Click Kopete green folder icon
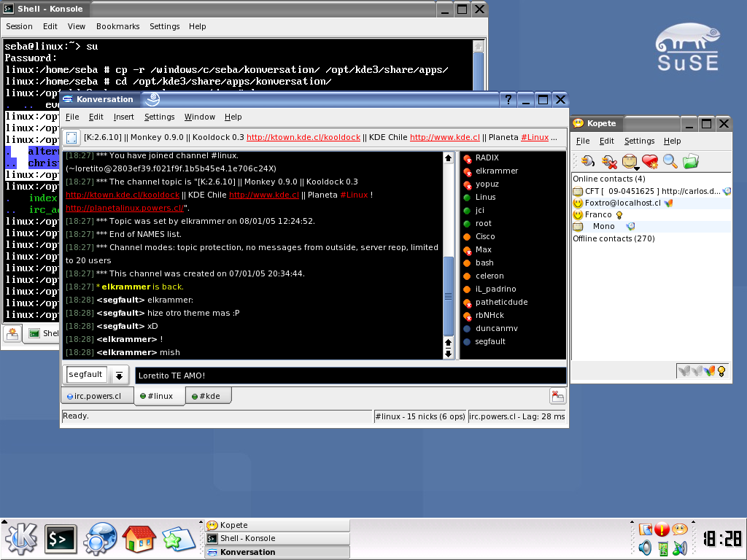 690,161
